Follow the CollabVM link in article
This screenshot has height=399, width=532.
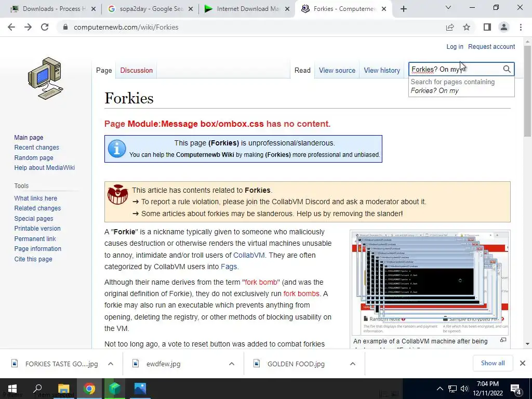click(249, 255)
